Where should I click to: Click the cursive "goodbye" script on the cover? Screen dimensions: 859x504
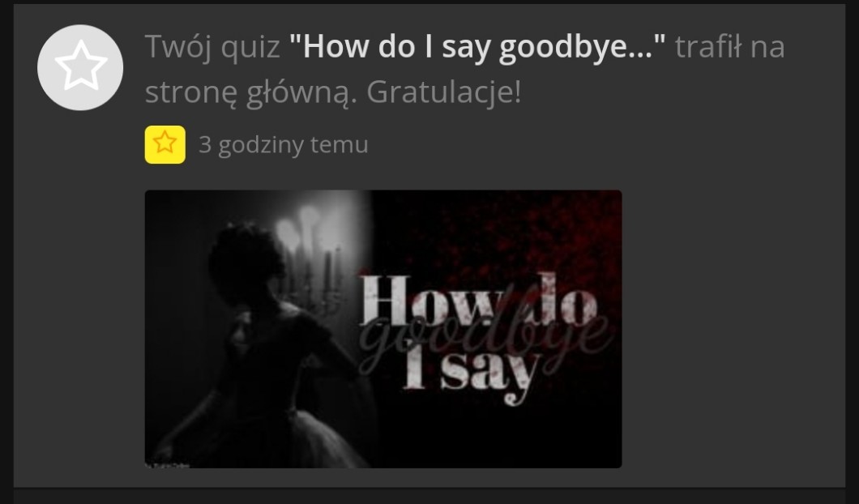point(485,339)
